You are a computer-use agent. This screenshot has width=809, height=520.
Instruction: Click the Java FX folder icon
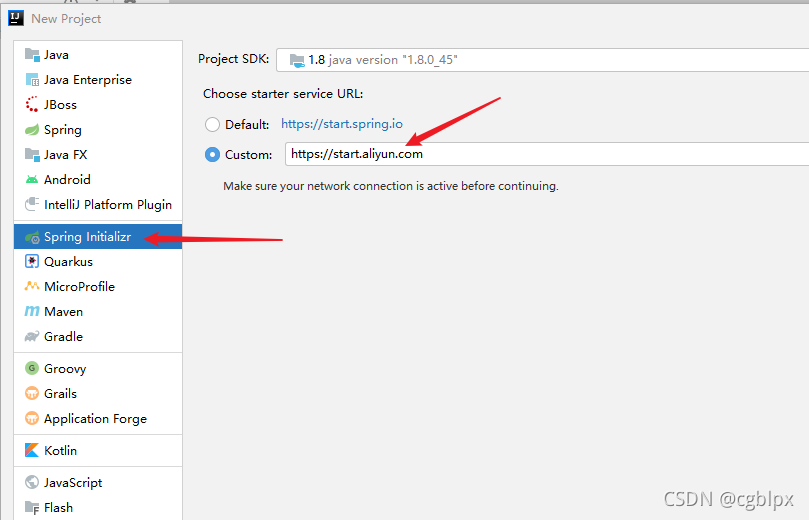pyautogui.click(x=32, y=154)
